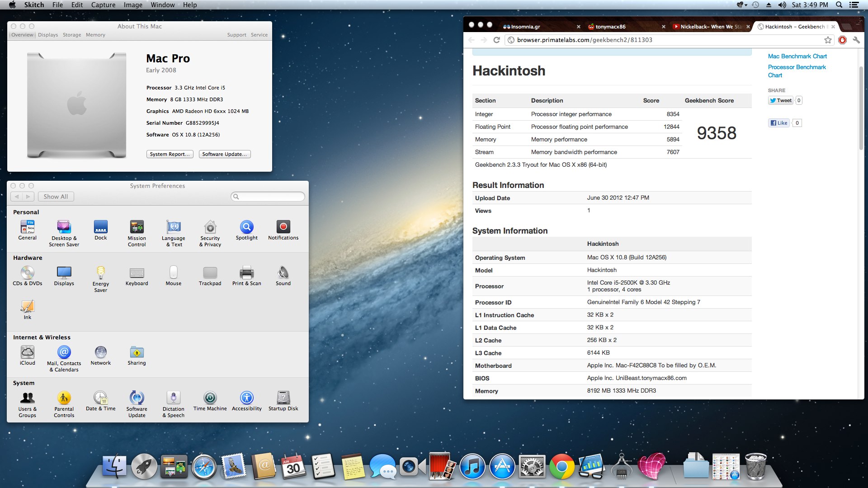Click the Facebook Like button
This screenshot has width=868, height=488.
coord(778,123)
